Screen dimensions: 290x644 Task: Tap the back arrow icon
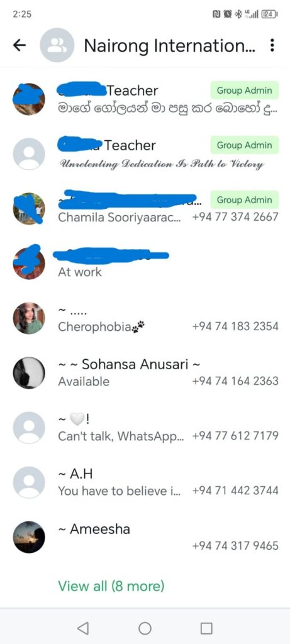20,45
